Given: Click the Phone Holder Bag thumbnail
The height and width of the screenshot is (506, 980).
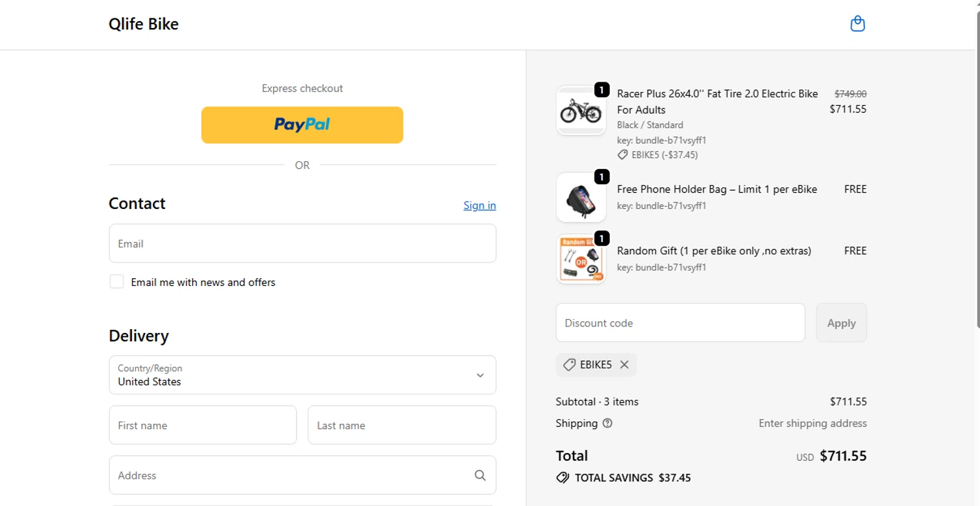Looking at the screenshot, I should [581, 197].
